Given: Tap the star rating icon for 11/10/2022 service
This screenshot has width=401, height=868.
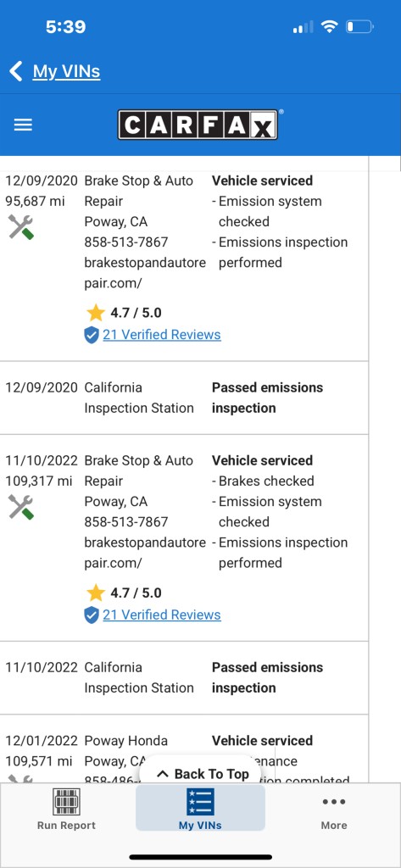Looking at the screenshot, I should point(96,593).
